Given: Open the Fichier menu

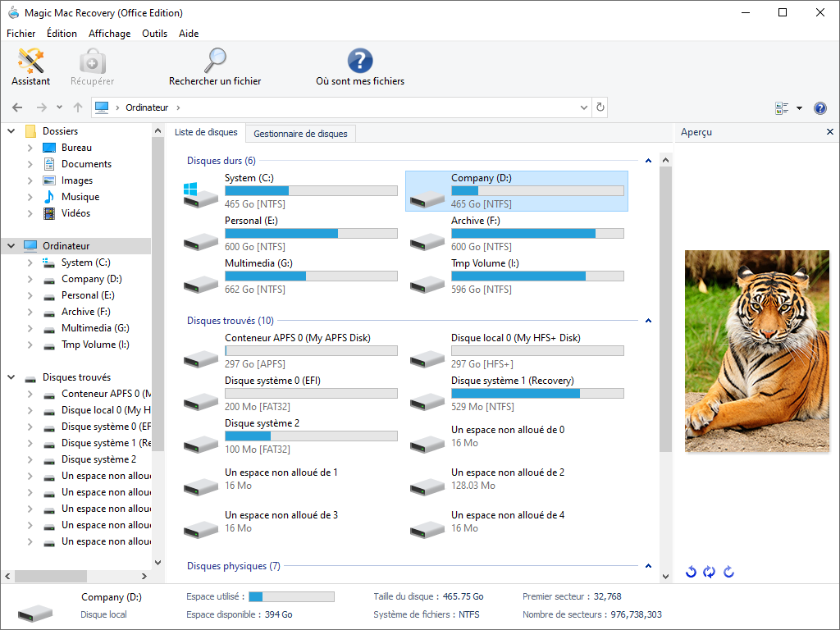Looking at the screenshot, I should click(x=21, y=33).
